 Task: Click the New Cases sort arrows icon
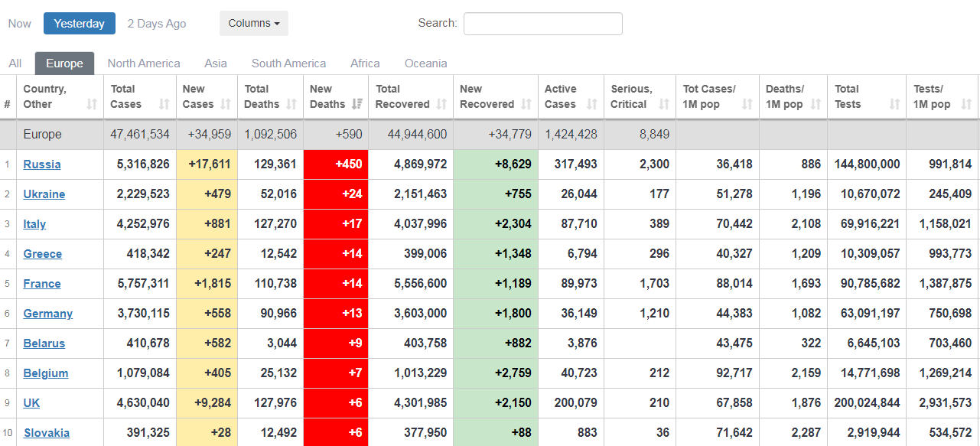pyautogui.click(x=226, y=105)
